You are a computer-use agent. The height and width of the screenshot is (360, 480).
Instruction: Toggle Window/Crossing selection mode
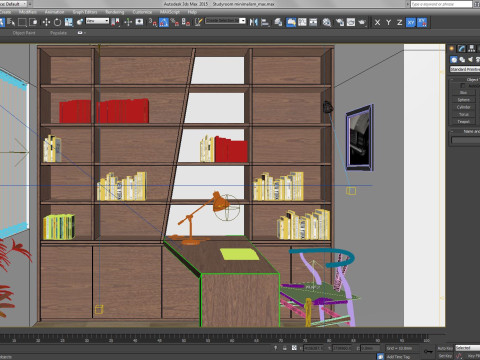33,22
